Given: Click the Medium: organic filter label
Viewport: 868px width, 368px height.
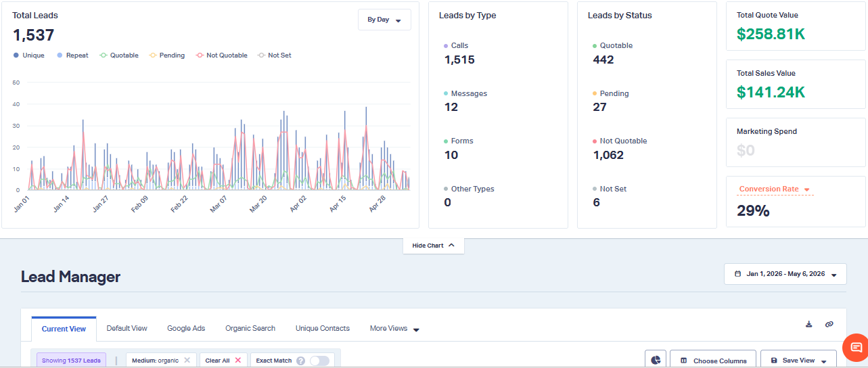Looking at the screenshot, I should [x=155, y=361].
